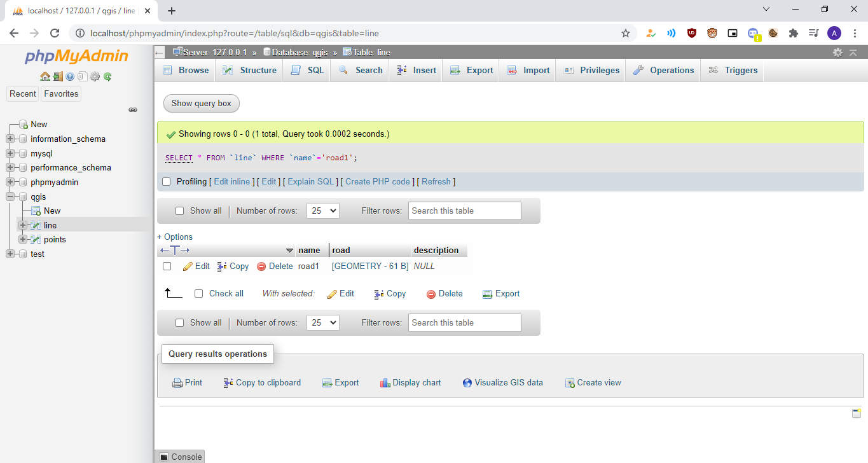Enable Show all rows
Viewport: 868px width, 463px height.
179,210
